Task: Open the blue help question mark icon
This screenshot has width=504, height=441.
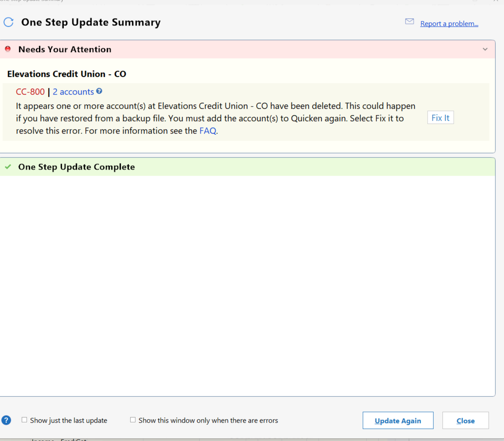Action: 6,420
